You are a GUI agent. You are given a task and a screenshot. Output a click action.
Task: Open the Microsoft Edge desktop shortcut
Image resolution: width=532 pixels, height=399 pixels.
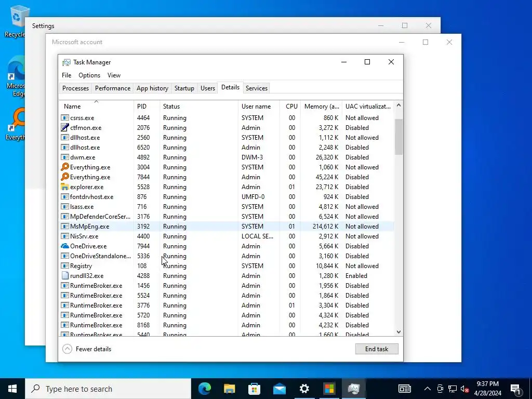[x=15, y=76]
